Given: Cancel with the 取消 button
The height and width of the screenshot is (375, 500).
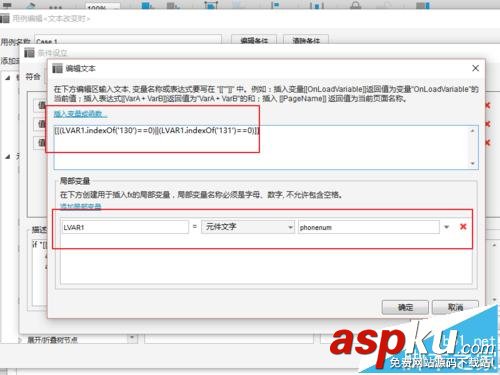Looking at the screenshot, I should pos(455,307).
